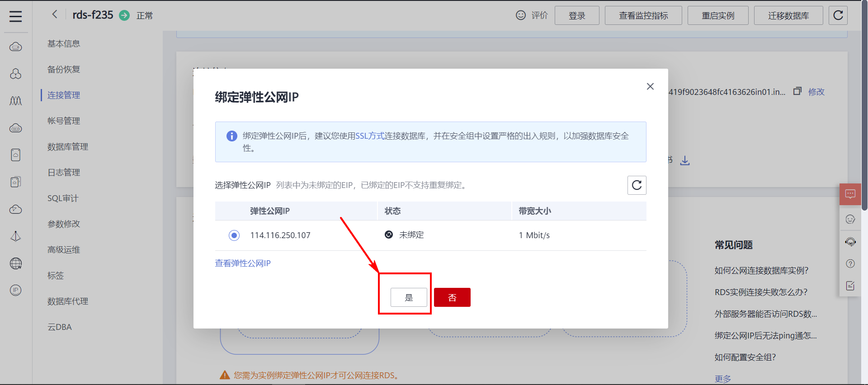Click the 带宽大小 column header
The width and height of the screenshot is (868, 385).
(x=535, y=211)
